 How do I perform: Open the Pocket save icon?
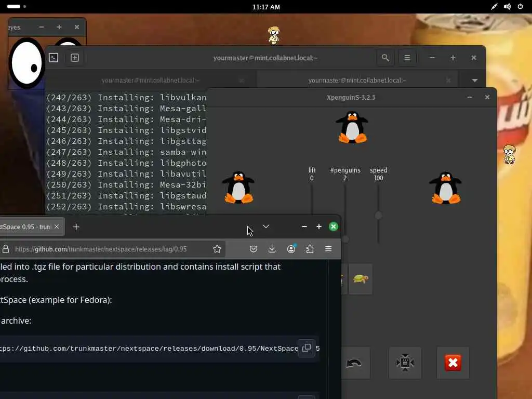(x=254, y=249)
